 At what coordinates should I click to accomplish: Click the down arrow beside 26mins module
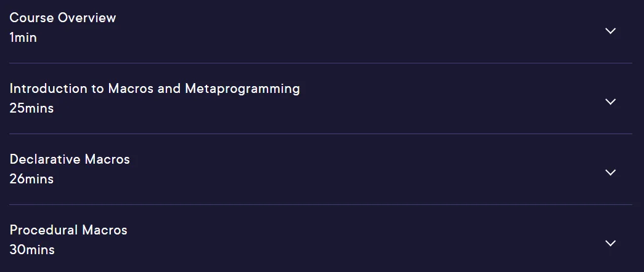[611, 172]
